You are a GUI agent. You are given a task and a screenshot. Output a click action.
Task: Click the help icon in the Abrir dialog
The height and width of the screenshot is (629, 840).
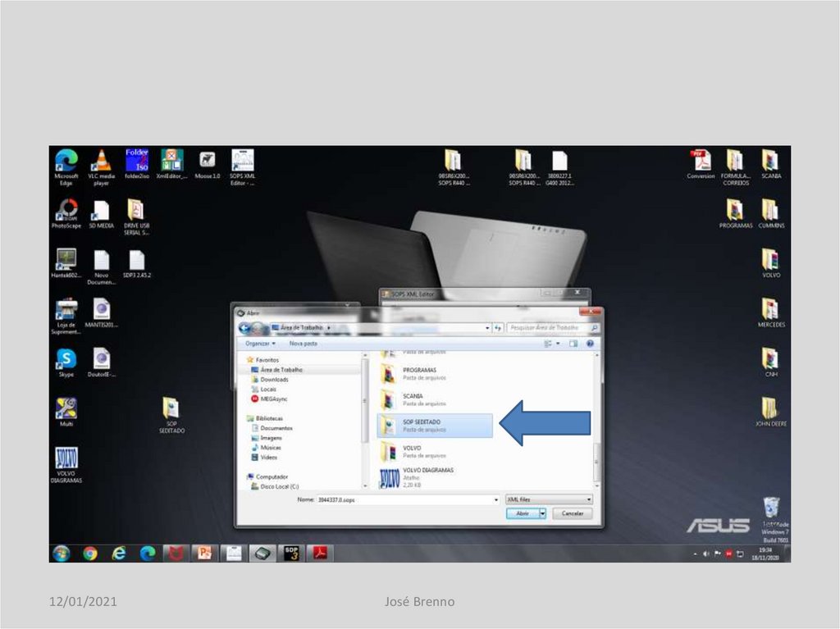click(x=590, y=344)
